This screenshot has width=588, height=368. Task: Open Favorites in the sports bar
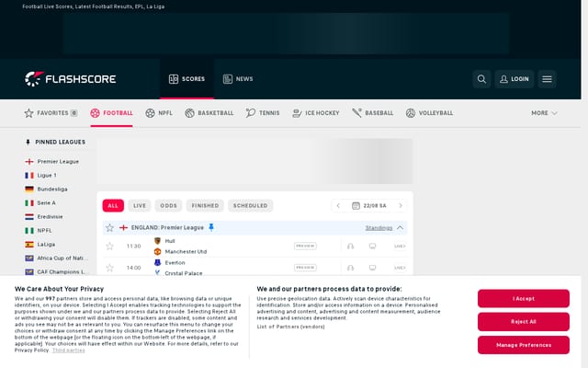(51, 113)
